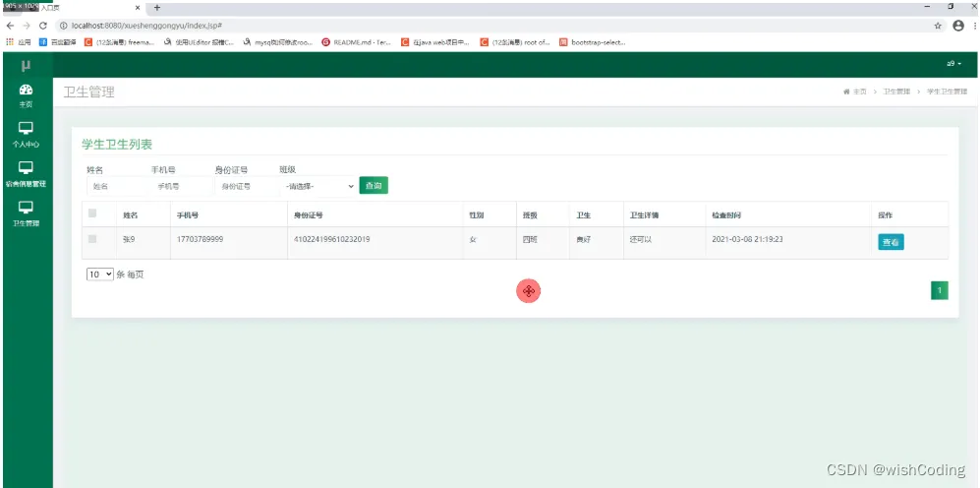Open the '使用UEditor' bookmark
The image size is (980, 488).
tap(200, 42)
